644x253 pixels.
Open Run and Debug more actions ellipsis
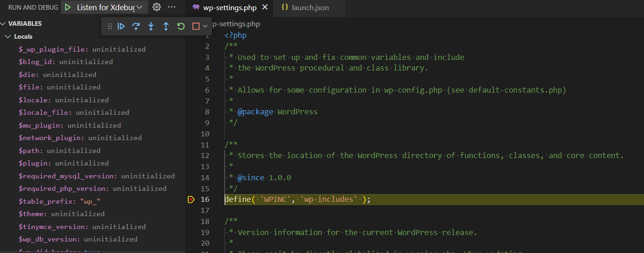pos(172,7)
